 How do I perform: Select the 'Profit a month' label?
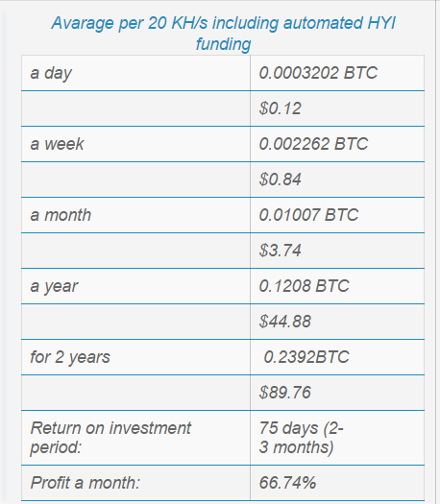pyautogui.click(x=86, y=483)
